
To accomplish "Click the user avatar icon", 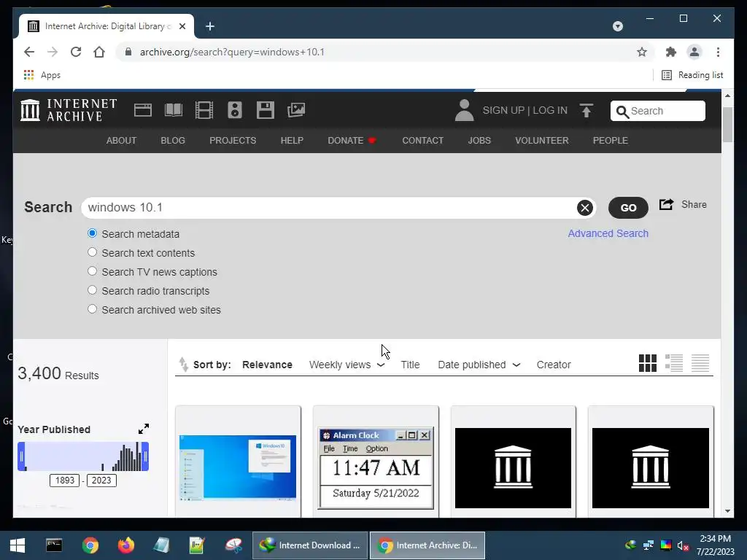I will (x=464, y=110).
